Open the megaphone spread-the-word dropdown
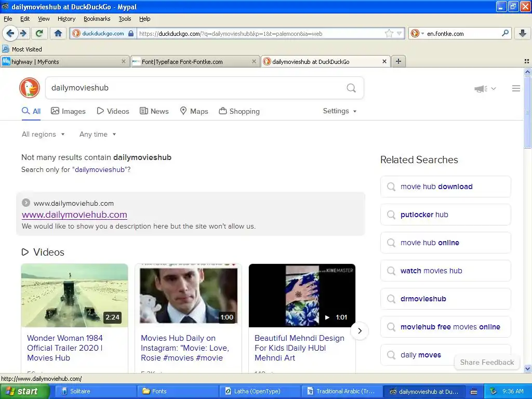Viewport: 532px width, 399px height. pos(485,88)
